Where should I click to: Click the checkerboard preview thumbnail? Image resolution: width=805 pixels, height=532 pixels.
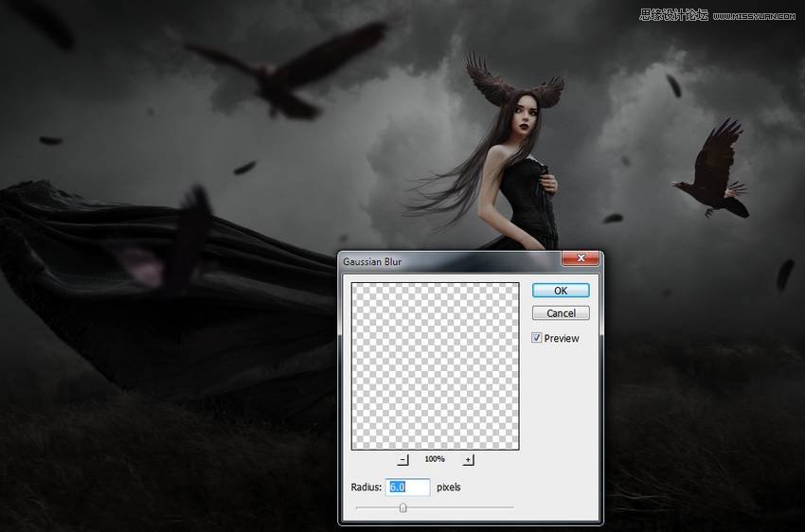tap(435, 365)
